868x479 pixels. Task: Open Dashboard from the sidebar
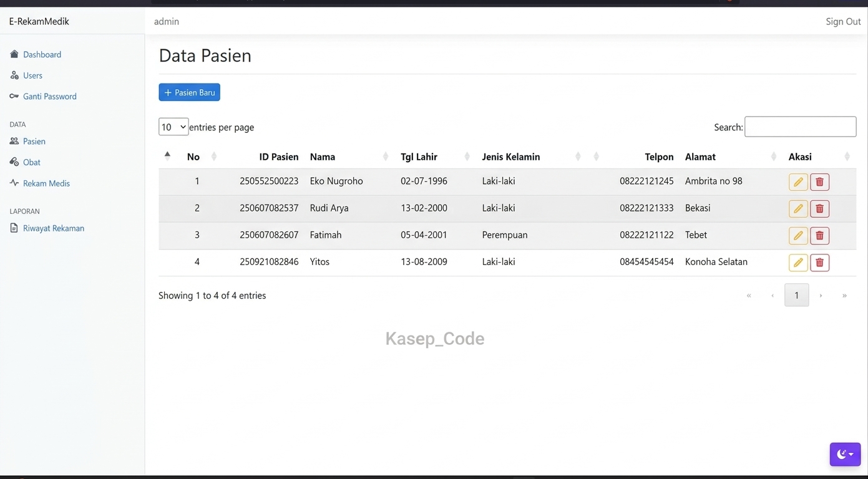pos(42,54)
